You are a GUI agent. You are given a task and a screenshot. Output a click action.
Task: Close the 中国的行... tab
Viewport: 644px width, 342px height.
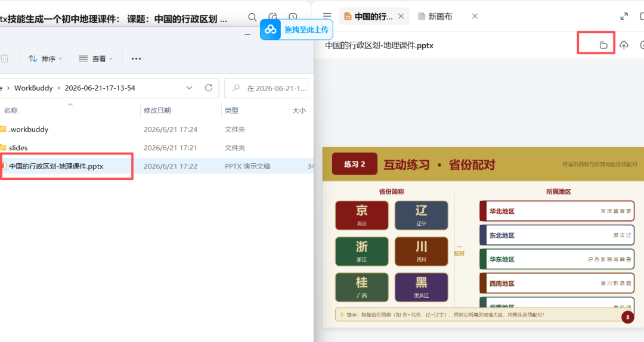click(401, 17)
